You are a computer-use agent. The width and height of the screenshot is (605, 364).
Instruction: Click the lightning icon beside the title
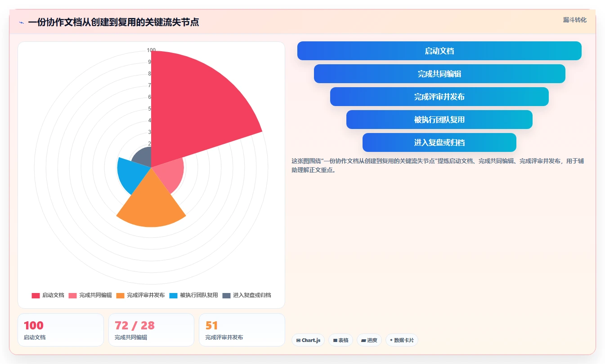[x=22, y=22]
